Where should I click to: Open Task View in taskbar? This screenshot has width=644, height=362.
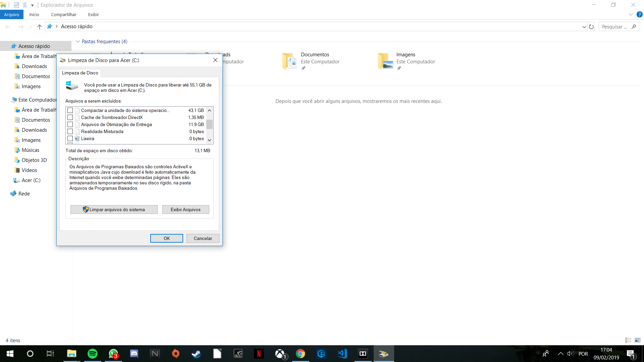coord(50,354)
